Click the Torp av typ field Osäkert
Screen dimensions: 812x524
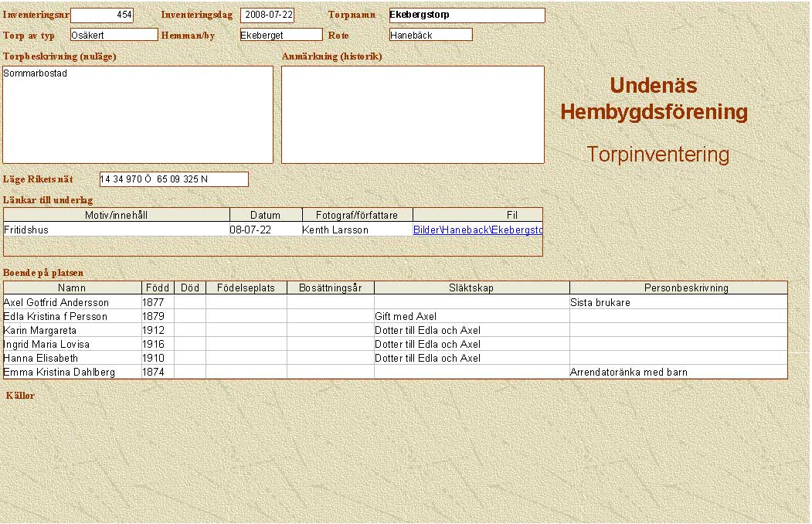click(114, 35)
